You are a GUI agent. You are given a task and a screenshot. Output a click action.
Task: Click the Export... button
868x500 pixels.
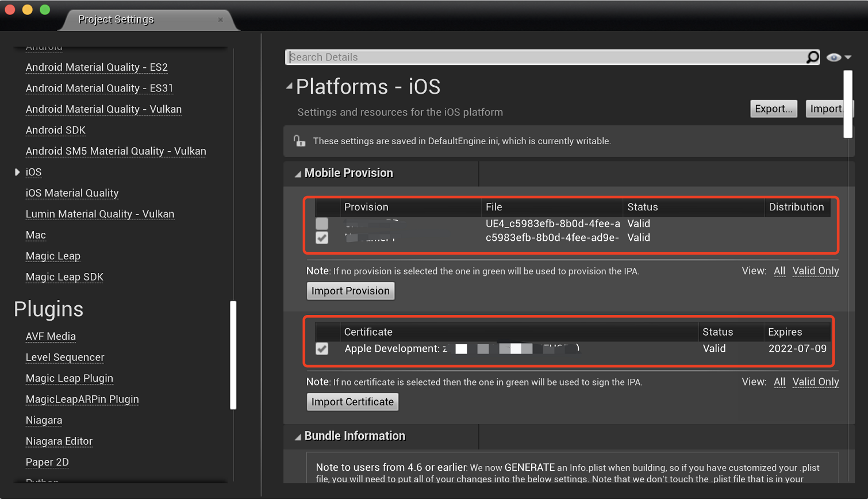[x=773, y=109]
